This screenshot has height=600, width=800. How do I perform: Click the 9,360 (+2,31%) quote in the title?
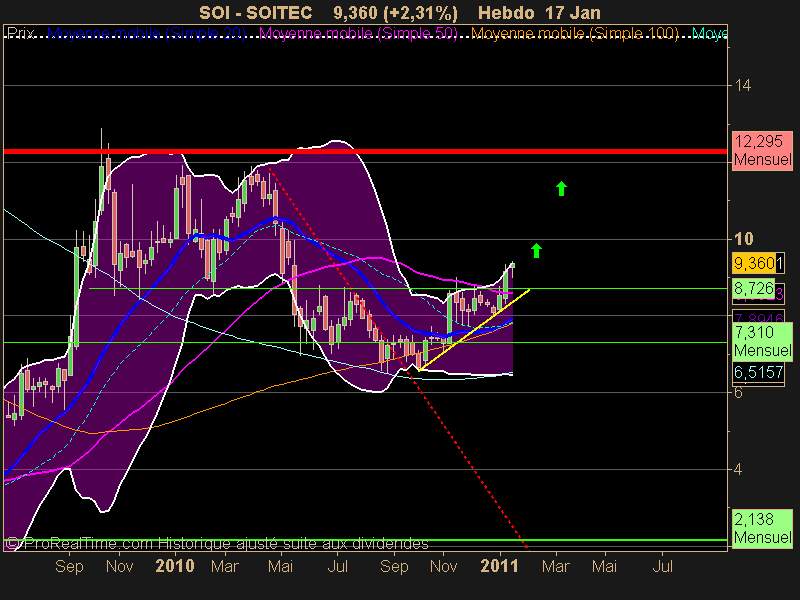[395, 12]
